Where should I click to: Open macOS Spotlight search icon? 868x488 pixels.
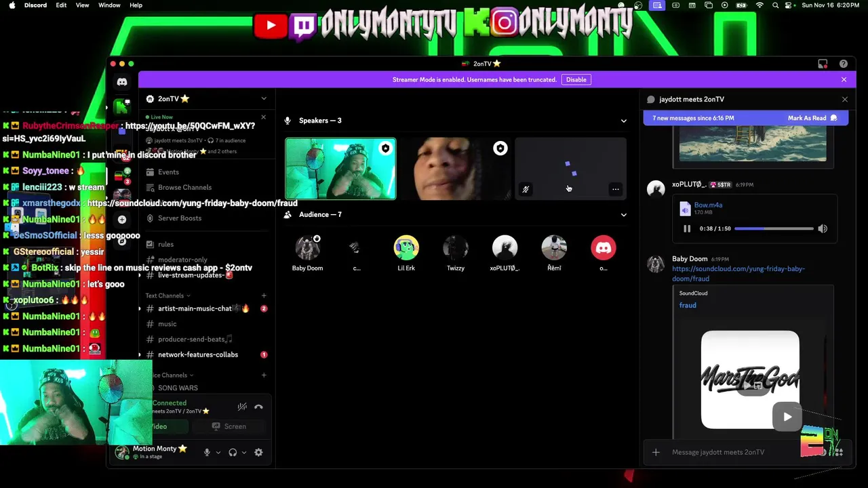[775, 5]
